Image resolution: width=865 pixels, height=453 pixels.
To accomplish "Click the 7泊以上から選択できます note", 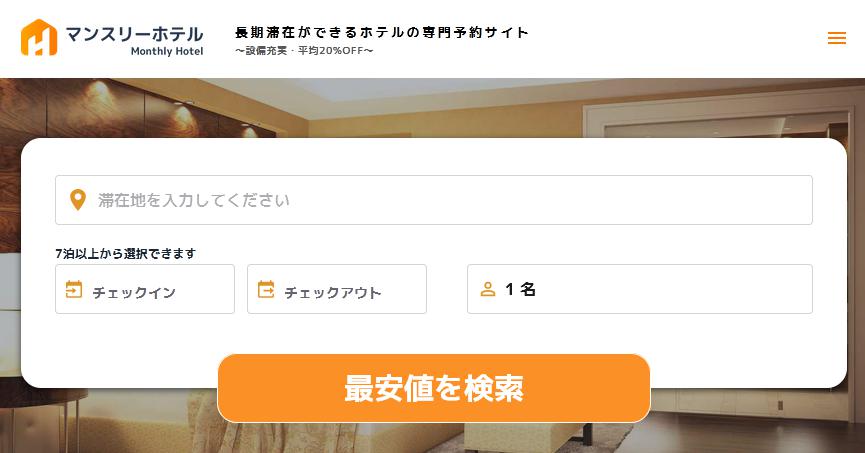I will [x=126, y=253].
